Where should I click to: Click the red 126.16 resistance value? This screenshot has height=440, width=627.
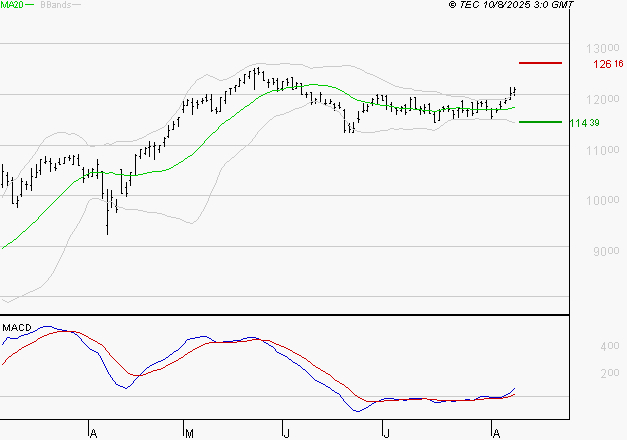[608, 64]
